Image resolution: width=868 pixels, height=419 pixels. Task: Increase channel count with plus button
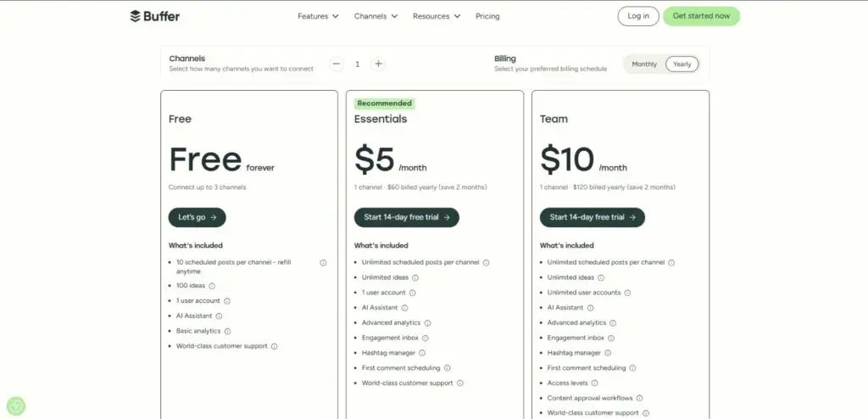[379, 64]
